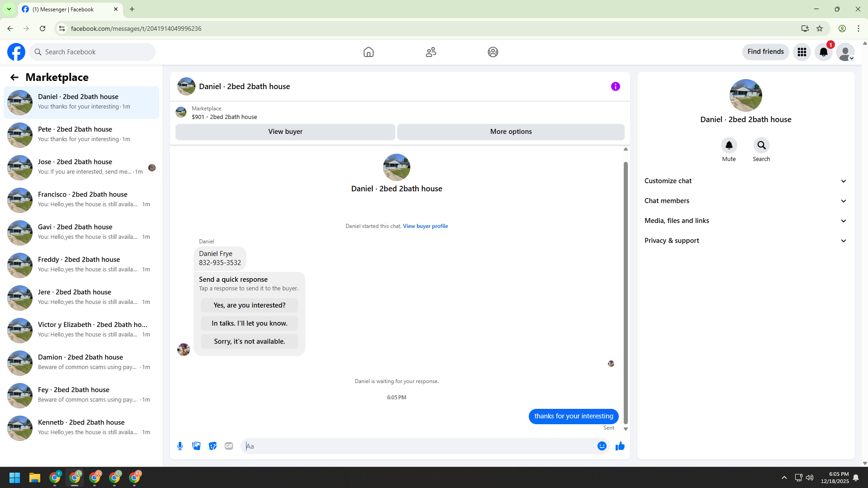Viewport: 868px width, 488px height.
Task: Open the Gavi 2bed 2bath house chat
Action: coord(81,232)
